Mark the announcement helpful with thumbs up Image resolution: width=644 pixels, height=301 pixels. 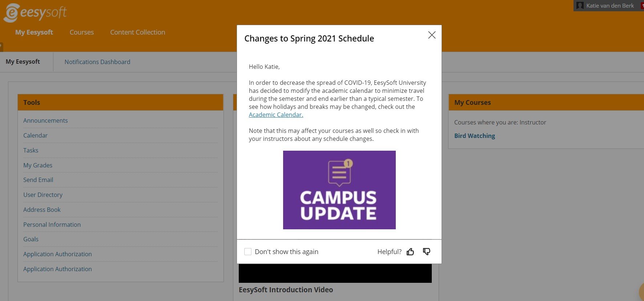point(410,252)
